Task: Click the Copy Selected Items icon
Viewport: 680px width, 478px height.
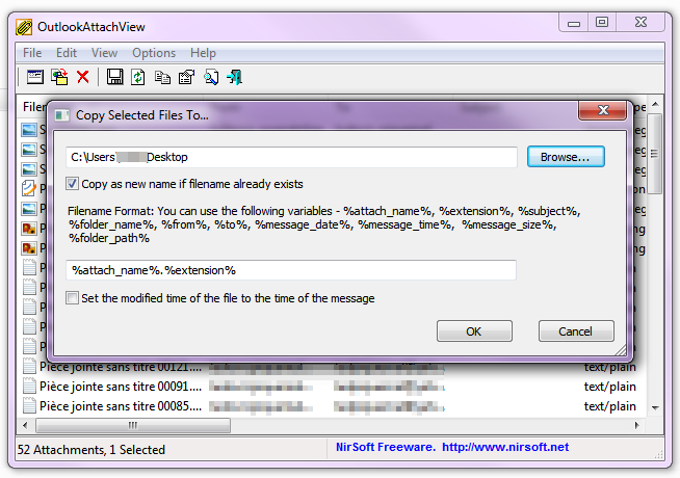Action: tap(163, 77)
